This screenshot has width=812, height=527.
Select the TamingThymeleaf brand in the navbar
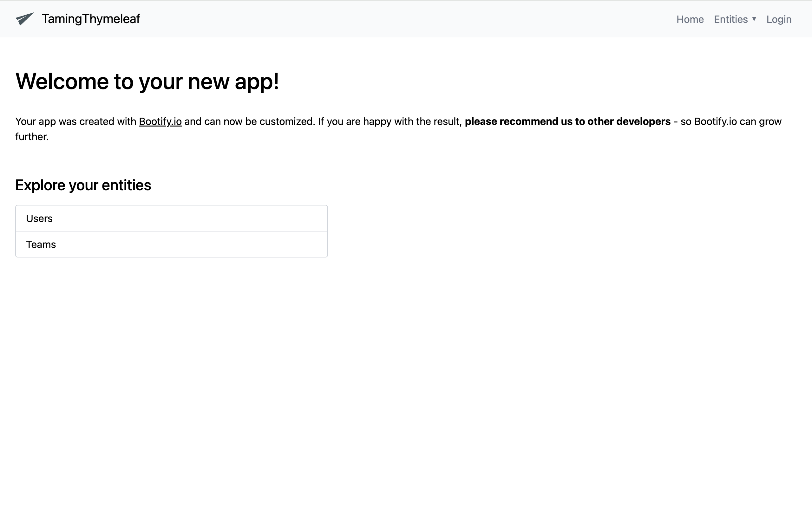90,19
